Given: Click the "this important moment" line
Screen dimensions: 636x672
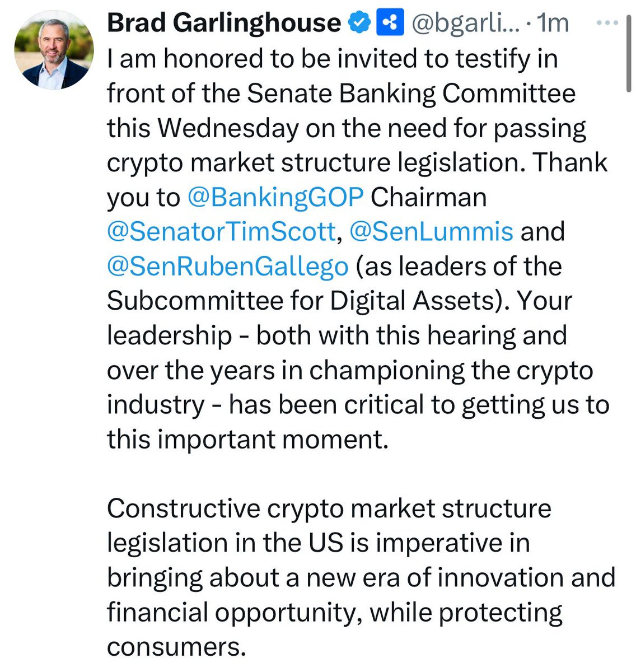Looking at the screenshot, I should [x=247, y=440].
